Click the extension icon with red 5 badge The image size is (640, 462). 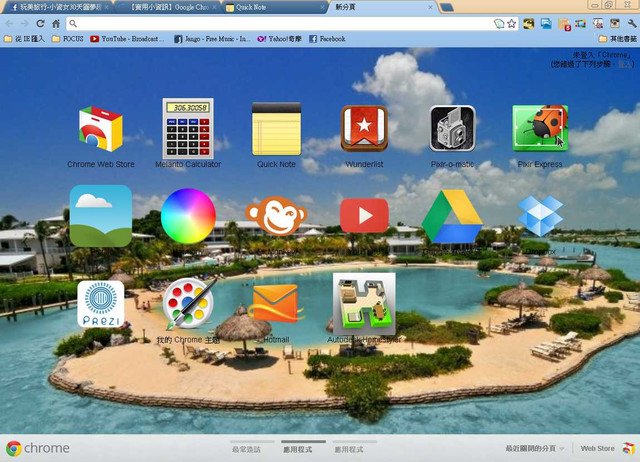(x=564, y=24)
